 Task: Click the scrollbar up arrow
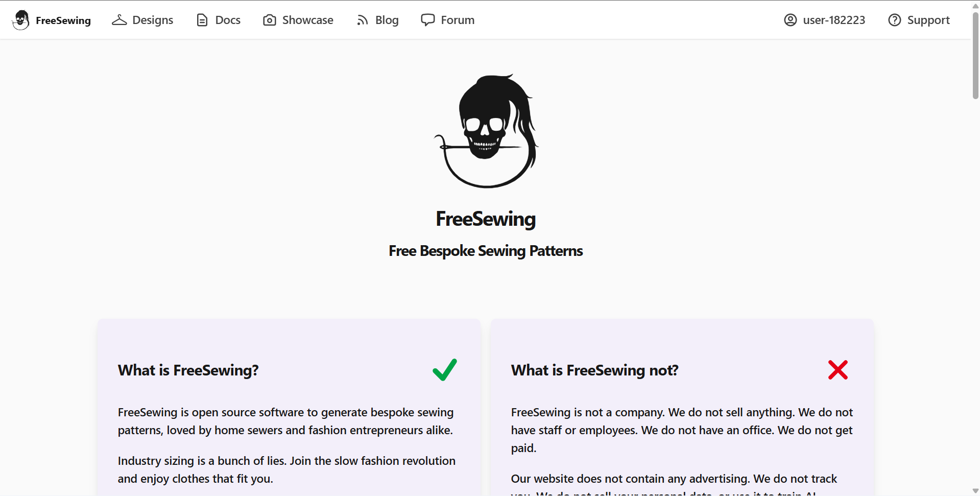975,5
